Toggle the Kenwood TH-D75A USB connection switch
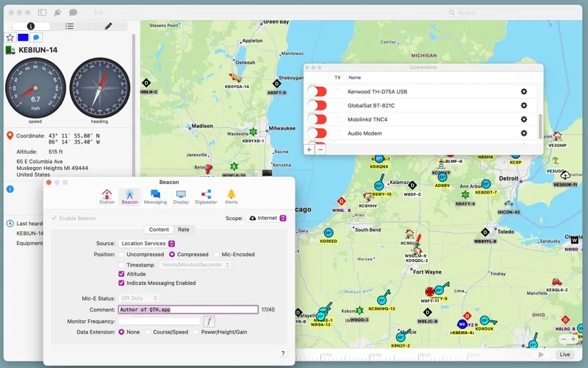Viewport: 588px width, 368px height. pyautogui.click(x=318, y=91)
